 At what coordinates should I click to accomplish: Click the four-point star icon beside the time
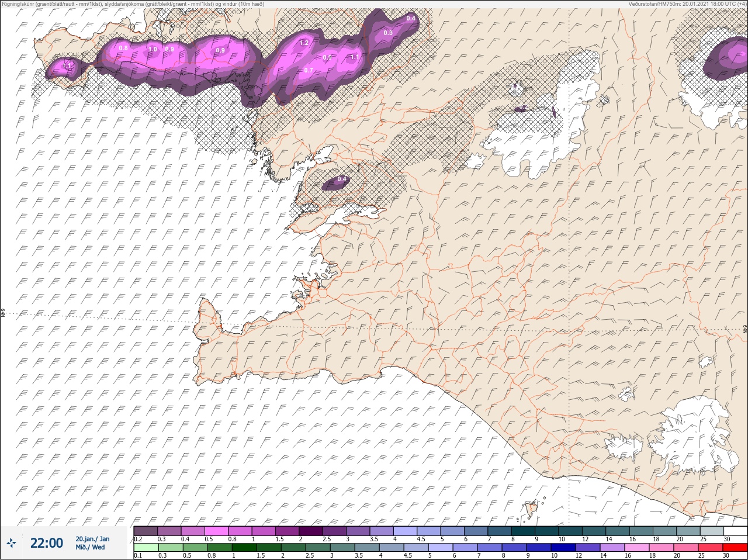(11, 544)
